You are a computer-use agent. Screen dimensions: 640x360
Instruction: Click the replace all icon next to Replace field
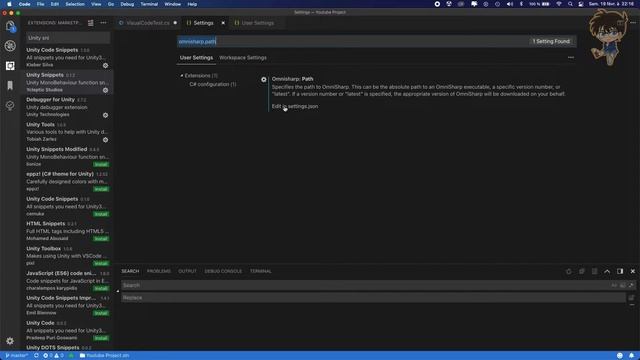click(x=631, y=298)
